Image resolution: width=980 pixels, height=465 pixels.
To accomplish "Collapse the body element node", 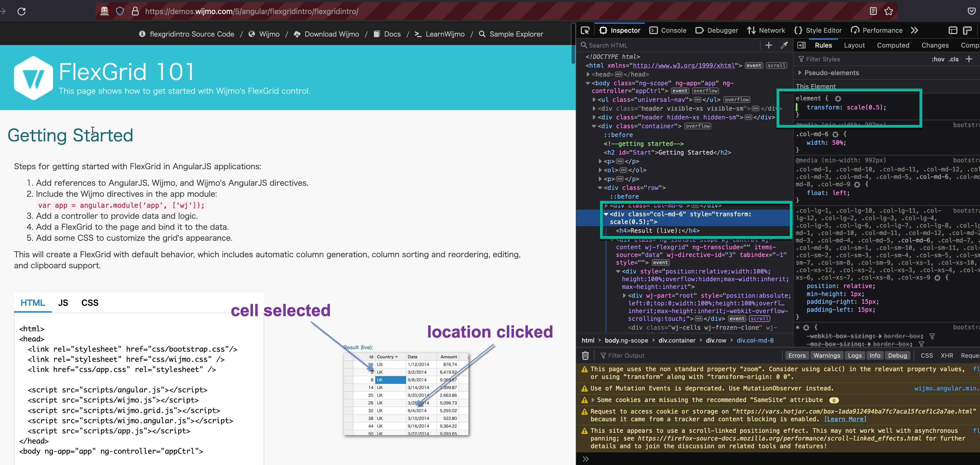I will [588, 83].
